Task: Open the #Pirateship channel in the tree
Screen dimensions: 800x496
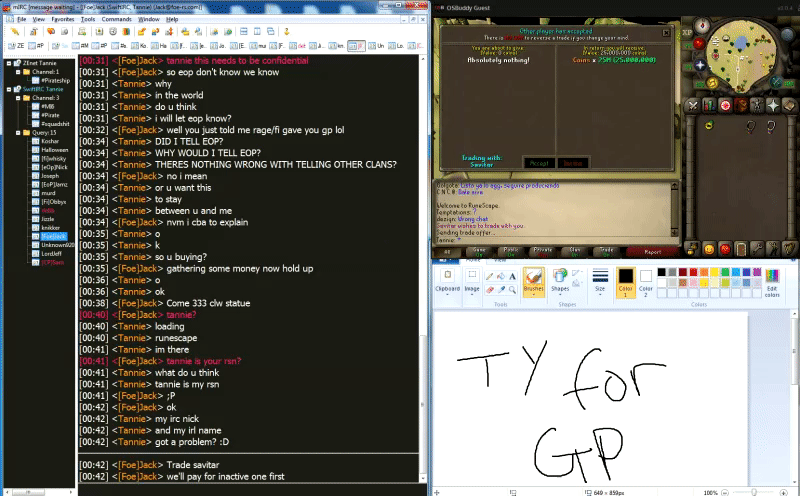Action: click(55, 81)
